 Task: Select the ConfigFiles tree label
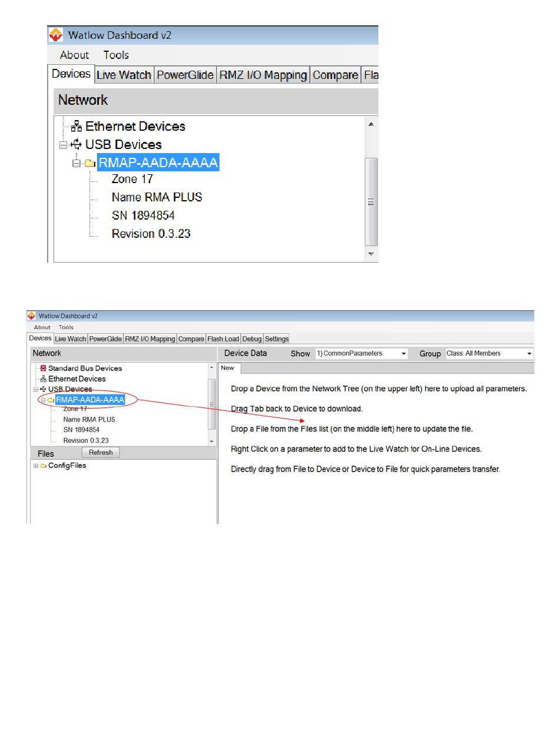coord(67,466)
